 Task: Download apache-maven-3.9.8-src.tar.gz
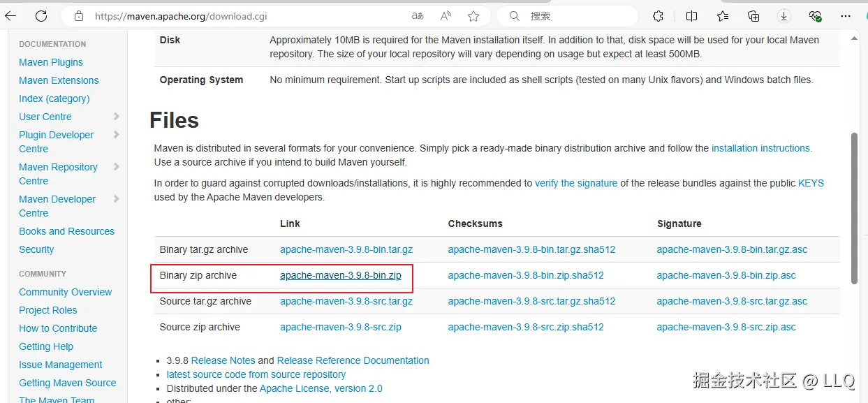pos(346,301)
